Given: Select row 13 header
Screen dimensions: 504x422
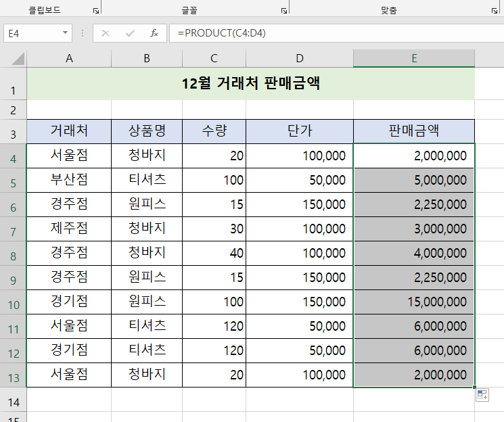Looking at the screenshot, I should click(x=13, y=375).
